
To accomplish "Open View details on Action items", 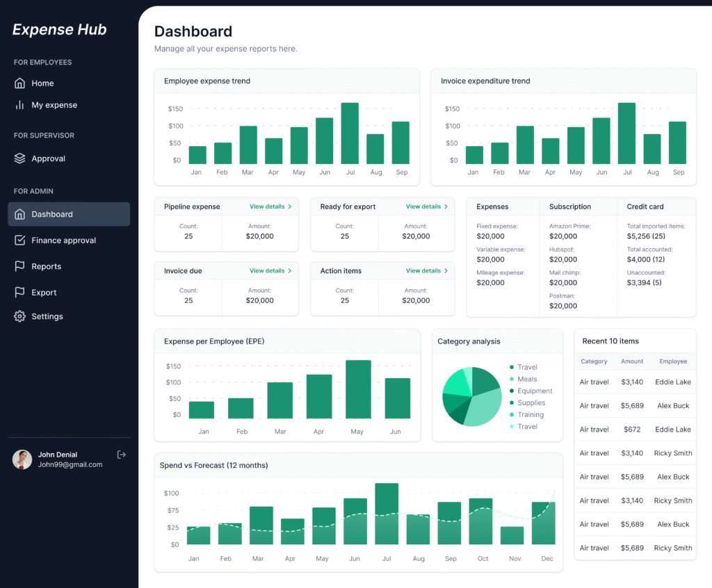I will point(426,270).
